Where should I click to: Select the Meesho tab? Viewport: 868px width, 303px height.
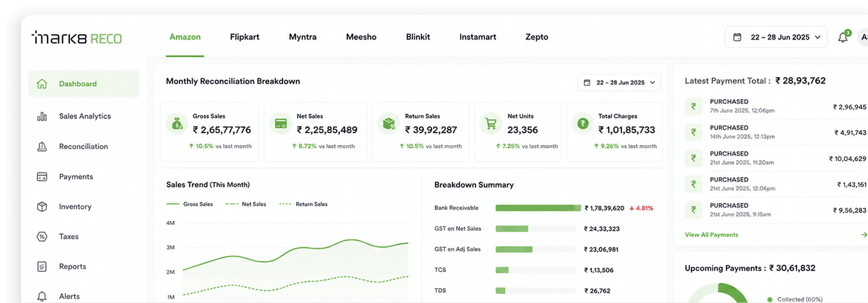(x=361, y=37)
